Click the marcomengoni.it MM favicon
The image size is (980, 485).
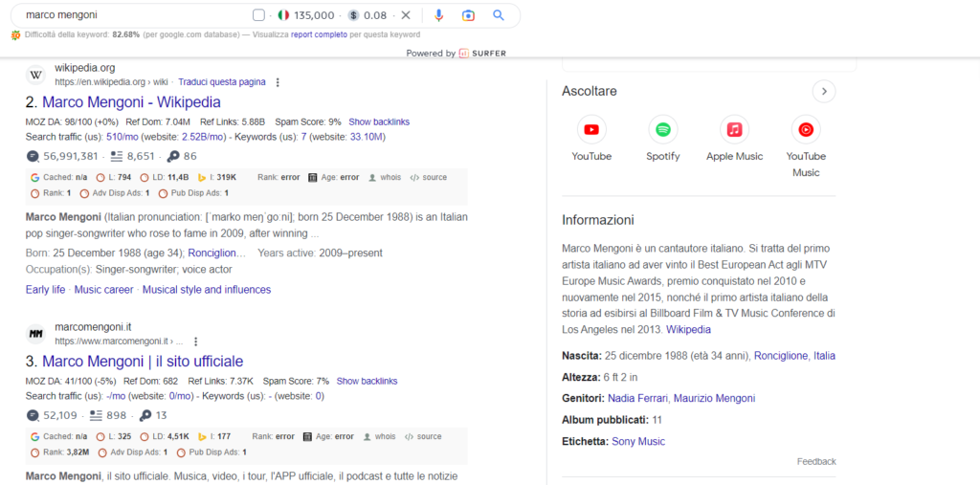point(36,335)
